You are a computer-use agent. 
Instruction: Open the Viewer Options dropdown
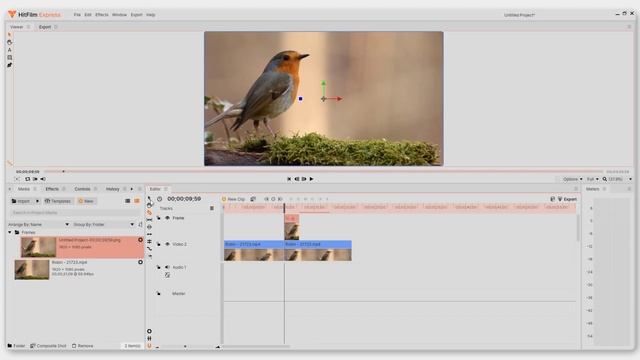click(573, 179)
